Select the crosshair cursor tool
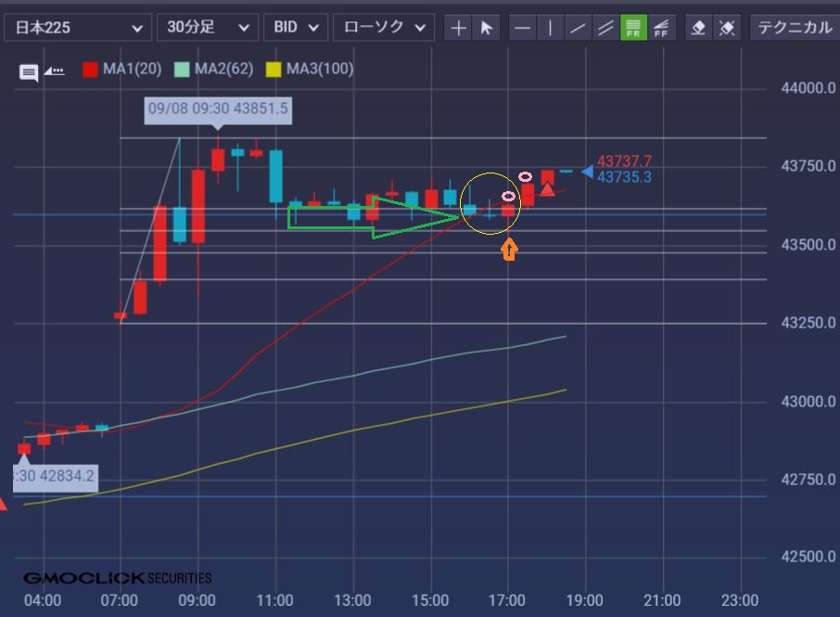Image resolution: width=840 pixels, height=617 pixels. click(x=458, y=28)
